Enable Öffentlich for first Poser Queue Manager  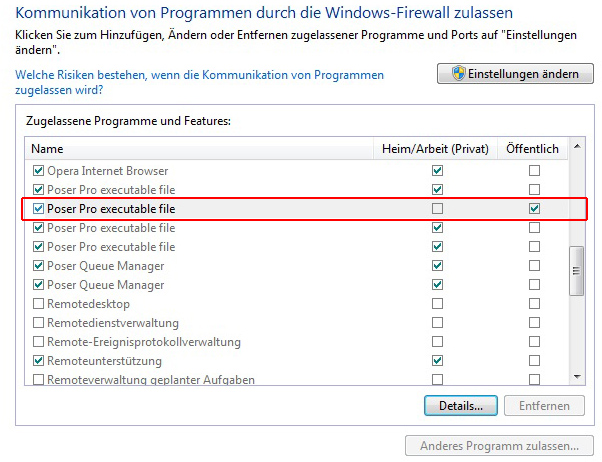click(534, 266)
